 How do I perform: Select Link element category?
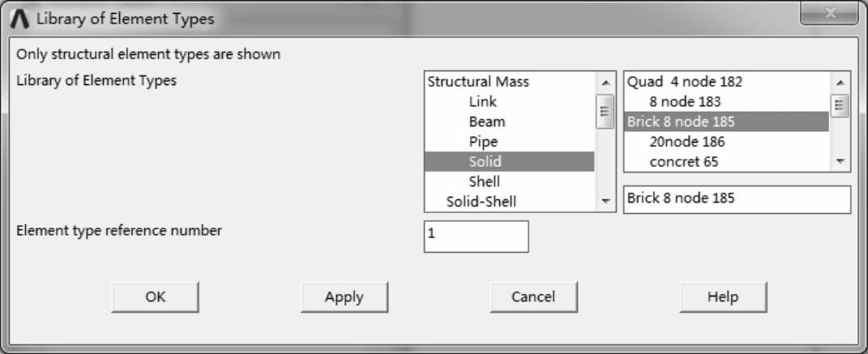click(483, 102)
